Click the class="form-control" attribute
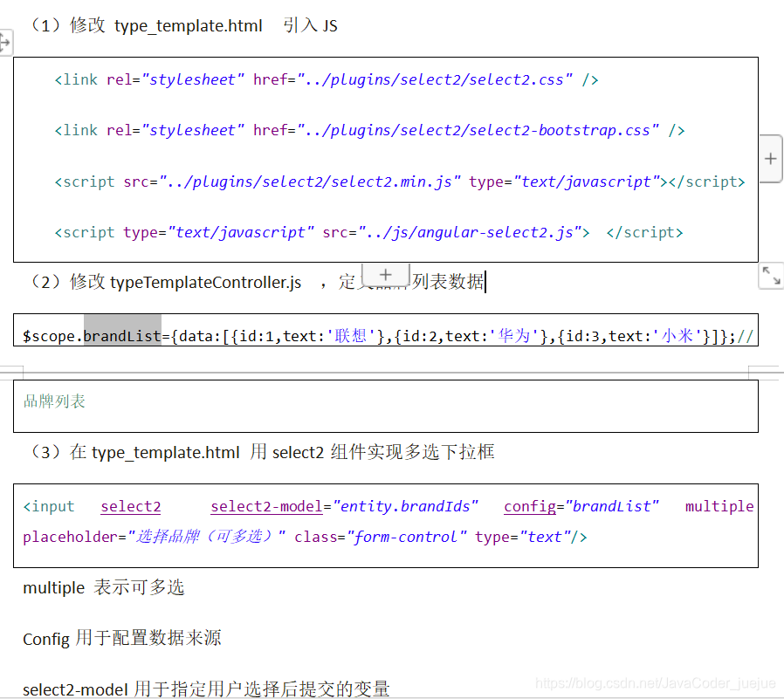Image resolution: width=784 pixels, height=699 pixels. [381, 537]
